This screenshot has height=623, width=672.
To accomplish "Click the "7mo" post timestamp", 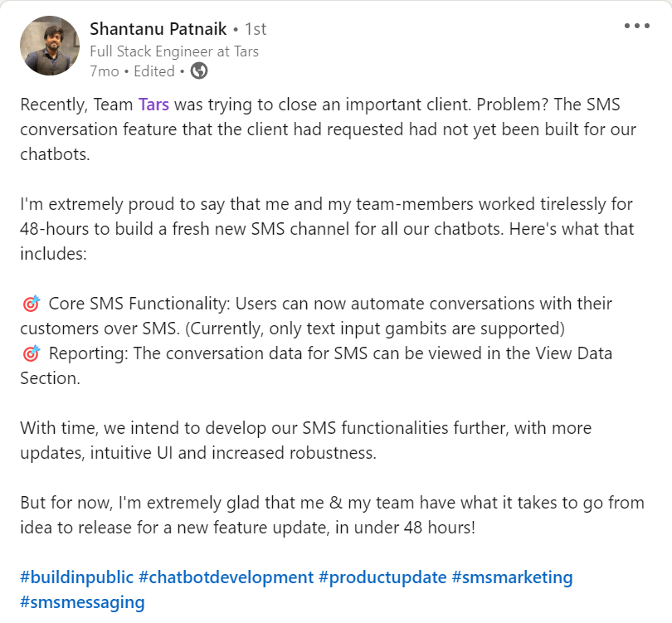I will pyautogui.click(x=104, y=71).
